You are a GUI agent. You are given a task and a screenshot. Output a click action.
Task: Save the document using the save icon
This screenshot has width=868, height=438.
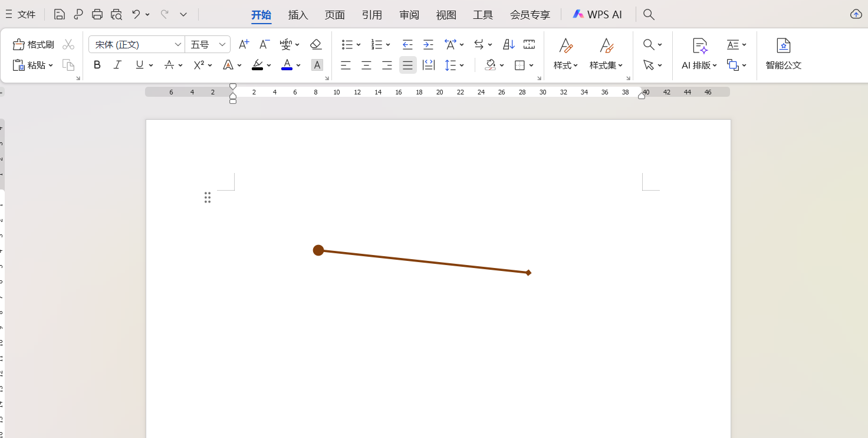[59, 14]
